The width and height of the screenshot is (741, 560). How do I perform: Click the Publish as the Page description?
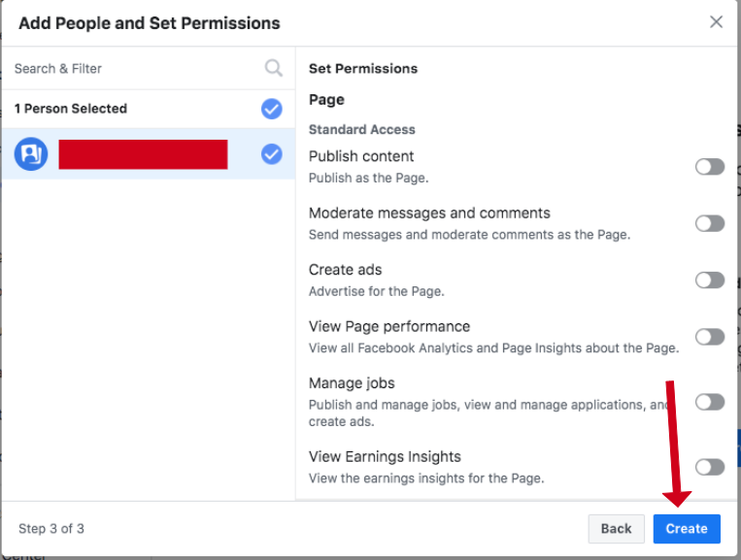(x=369, y=178)
